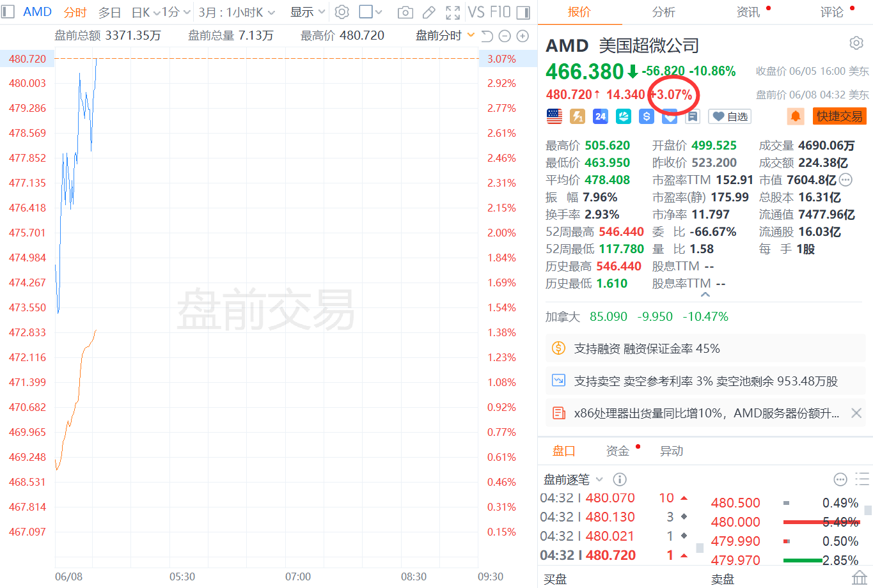Switch to the 评论 tab
The width and height of the screenshot is (873, 588).
coord(831,12)
